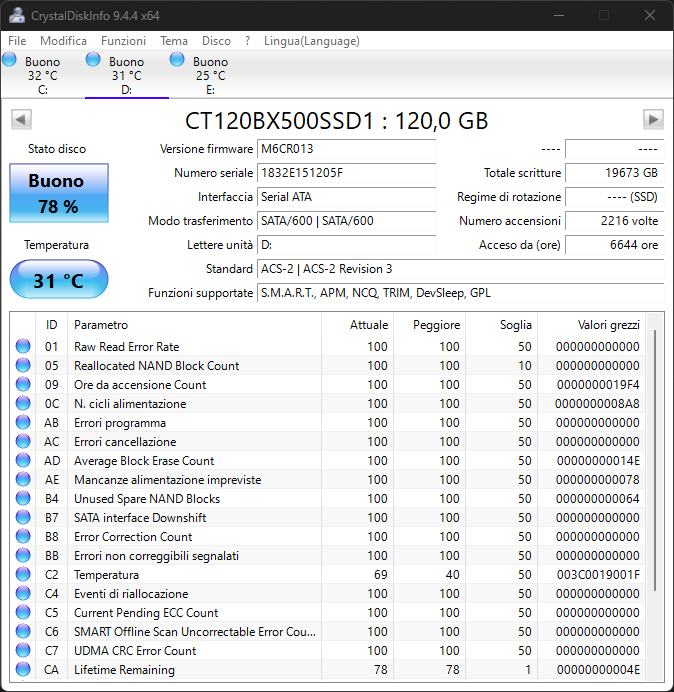Image resolution: width=674 pixels, height=692 pixels.
Task: Click status orb of Temperatura C2 row
Action: tap(23, 574)
